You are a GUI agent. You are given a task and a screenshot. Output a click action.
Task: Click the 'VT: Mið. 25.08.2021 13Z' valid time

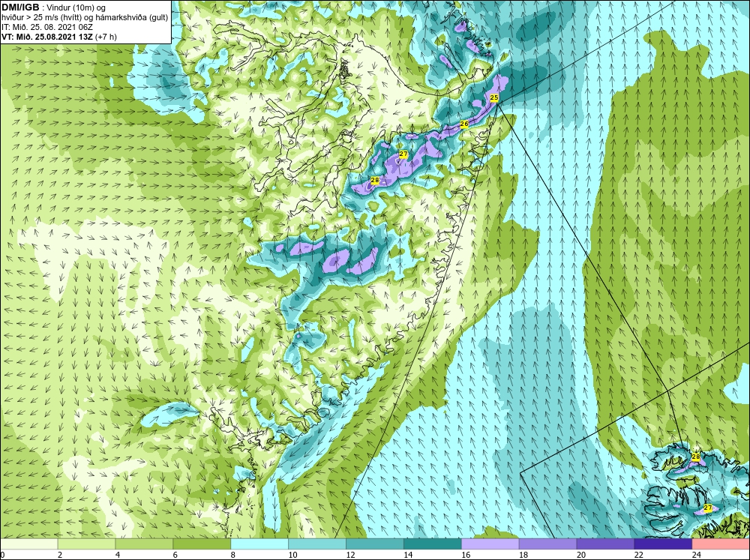tap(46, 36)
